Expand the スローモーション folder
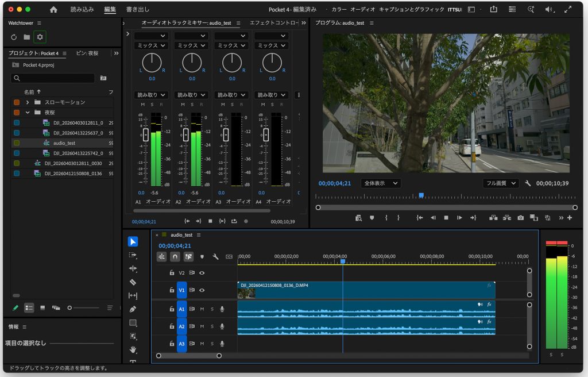This screenshot has width=588, height=377. point(27,102)
